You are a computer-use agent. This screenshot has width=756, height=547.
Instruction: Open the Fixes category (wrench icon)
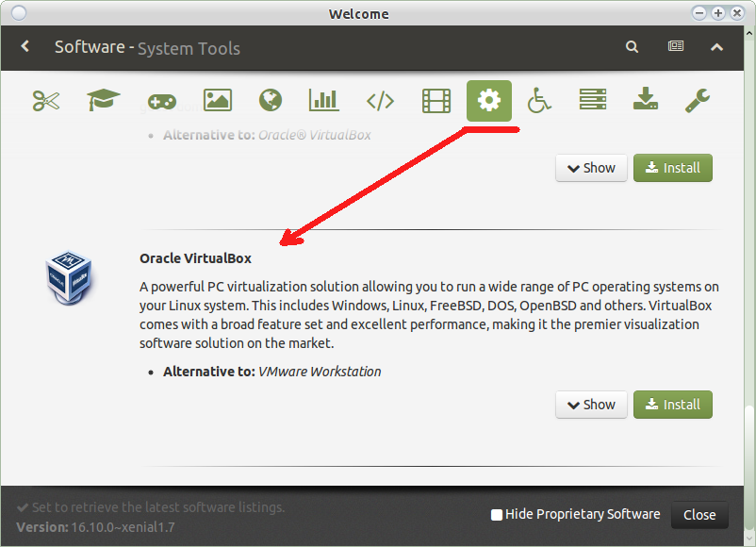[x=698, y=100]
